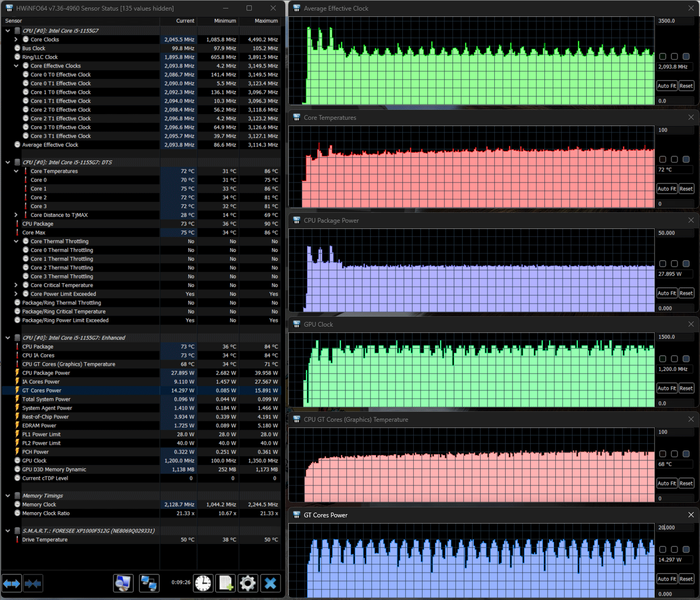Start logging with the file-plus icon
Image resolution: width=700 pixels, height=600 pixels.
pos(225,583)
